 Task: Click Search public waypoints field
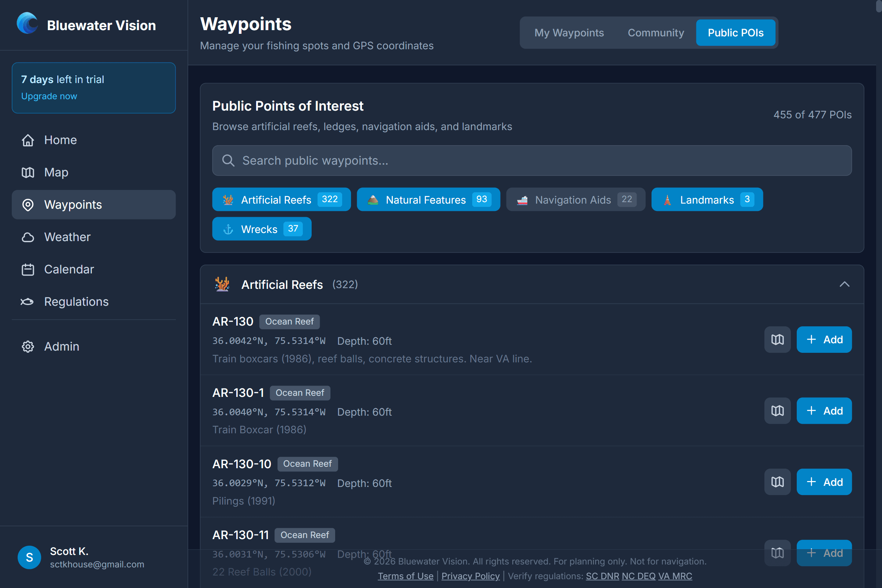(532, 161)
